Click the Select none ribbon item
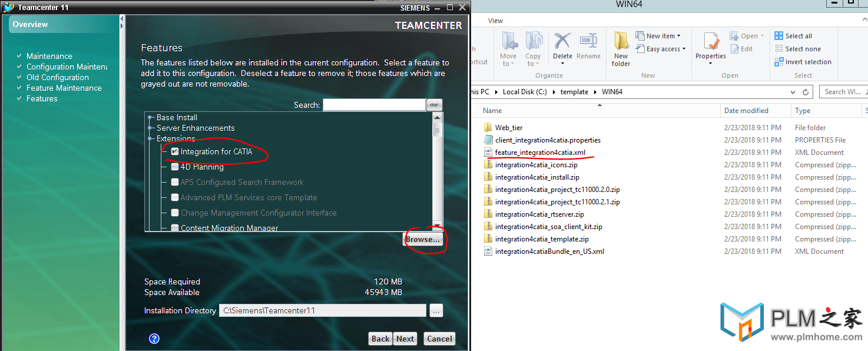The image size is (868, 351). pyautogui.click(x=797, y=49)
